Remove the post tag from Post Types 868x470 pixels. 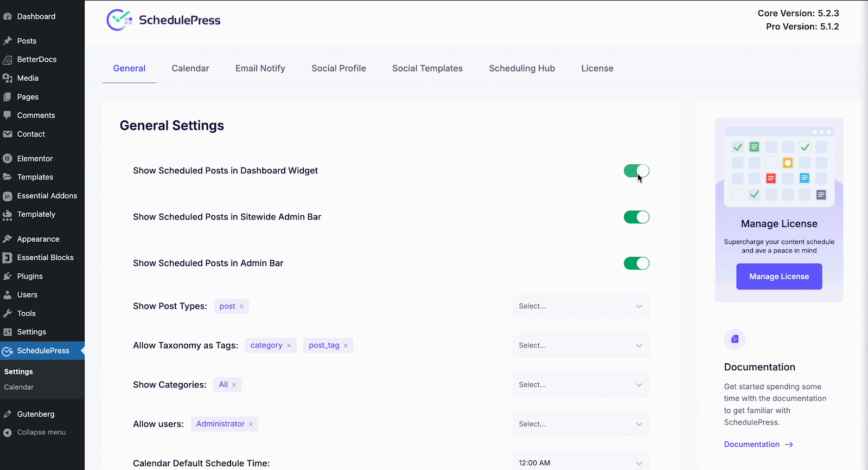coord(241,306)
